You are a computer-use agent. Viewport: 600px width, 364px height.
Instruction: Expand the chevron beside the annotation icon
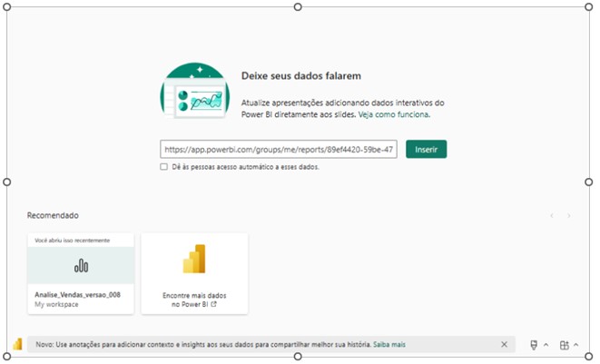click(546, 345)
